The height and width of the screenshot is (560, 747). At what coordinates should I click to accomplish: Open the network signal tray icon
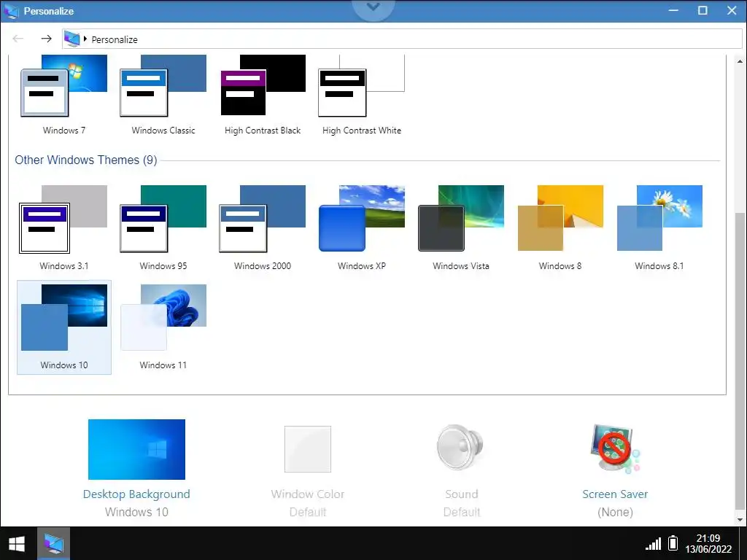(x=653, y=544)
